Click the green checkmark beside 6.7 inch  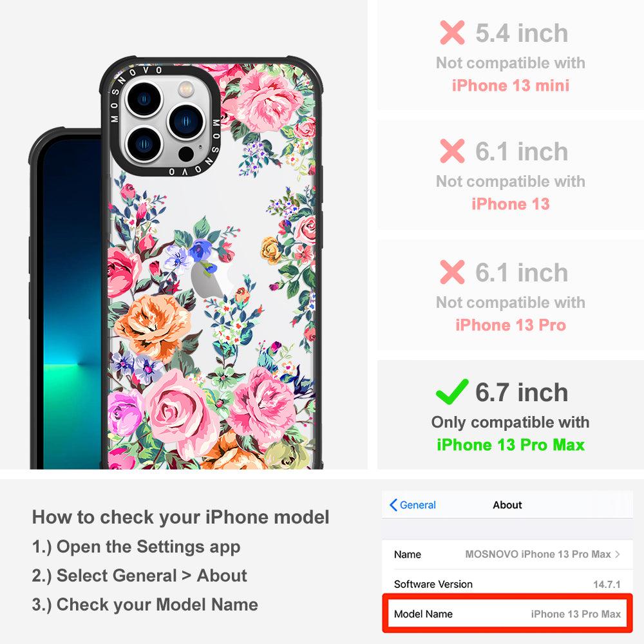point(452,392)
